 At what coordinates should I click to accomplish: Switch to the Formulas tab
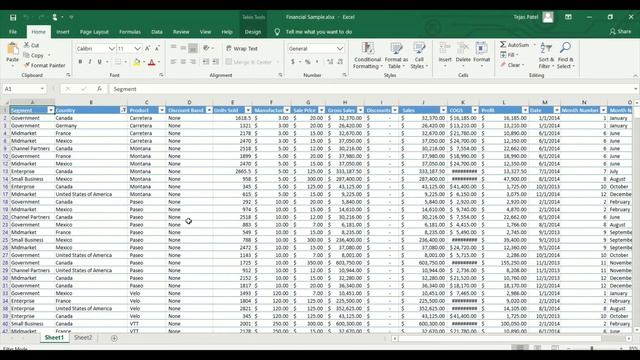tap(130, 32)
